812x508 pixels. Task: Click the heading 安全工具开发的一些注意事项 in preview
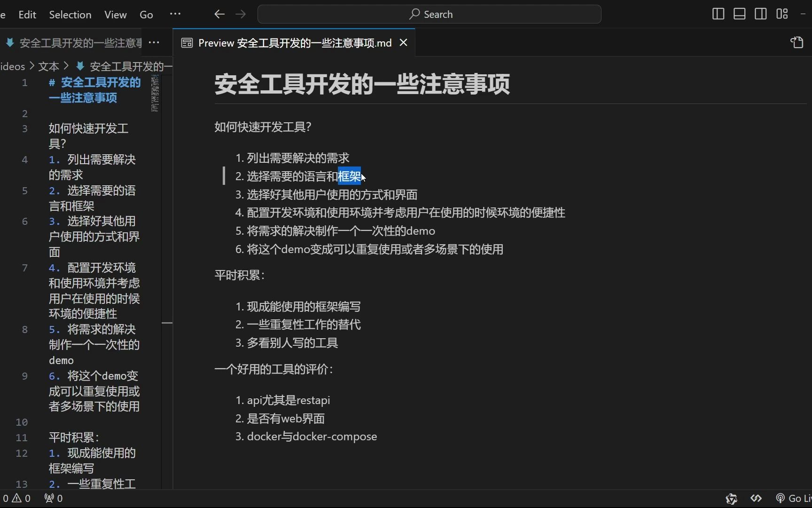pyautogui.click(x=362, y=85)
